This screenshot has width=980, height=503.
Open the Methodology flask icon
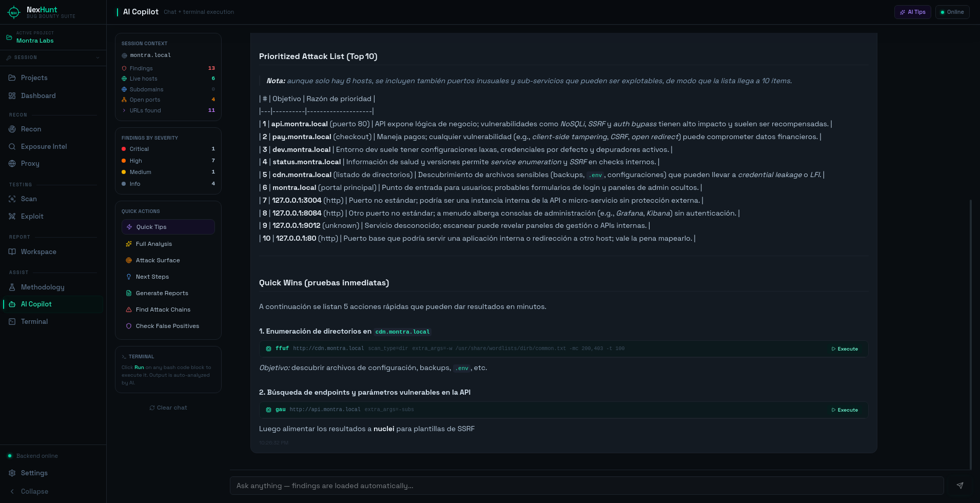[x=12, y=287]
